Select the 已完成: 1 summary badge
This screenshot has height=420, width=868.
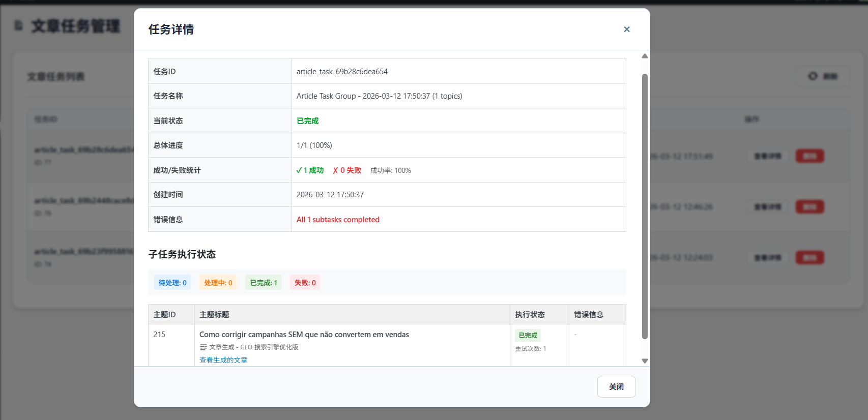coord(264,283)
